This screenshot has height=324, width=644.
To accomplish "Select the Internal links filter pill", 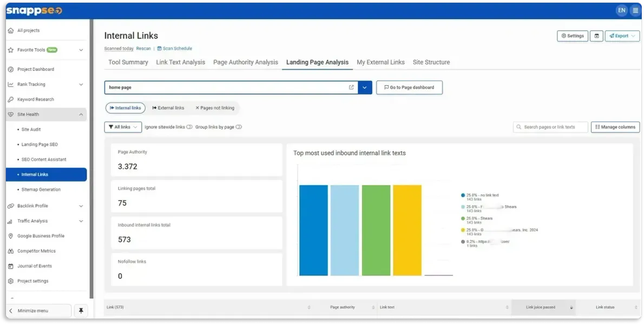I will pyautogui.click(x=125, y=108).
